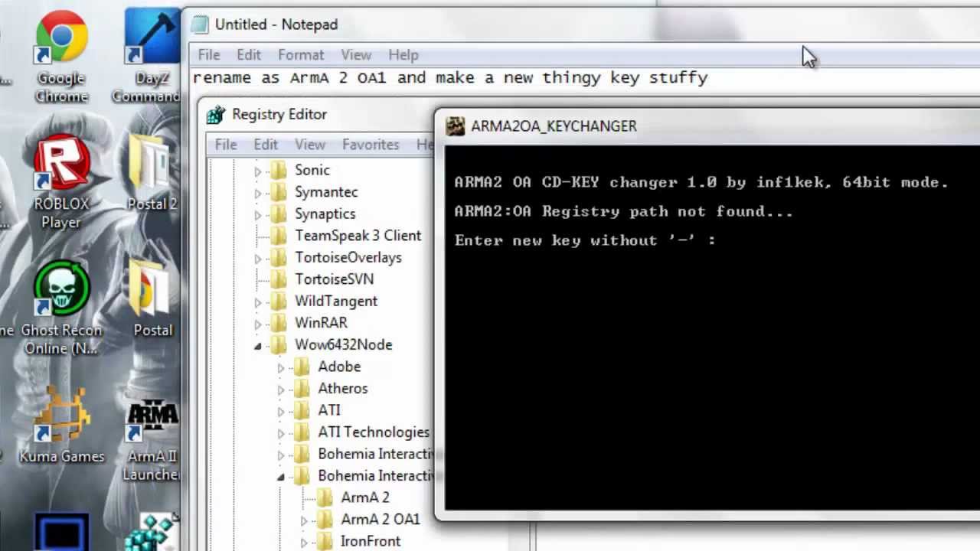
Task: Select the Sonic registry folder icon
Action: coord(279,170)
